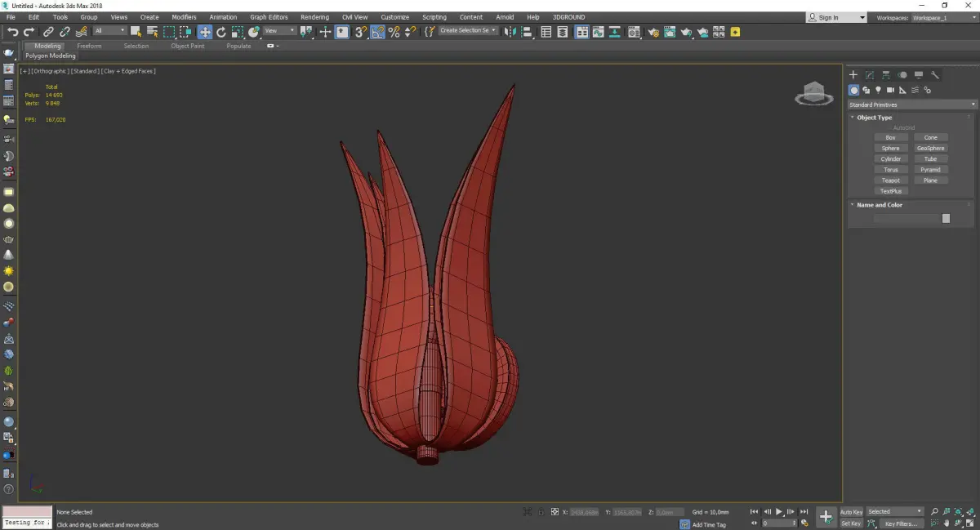This screenshot has height=530, width=980.
Task: Toggle the Selection Lock padlock
Action: tap(540, 512)
